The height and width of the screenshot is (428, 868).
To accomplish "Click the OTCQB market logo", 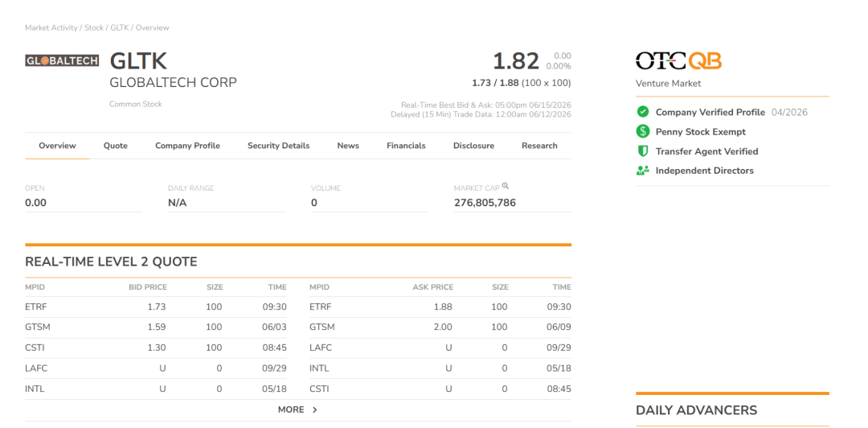I will coord(678,61).
